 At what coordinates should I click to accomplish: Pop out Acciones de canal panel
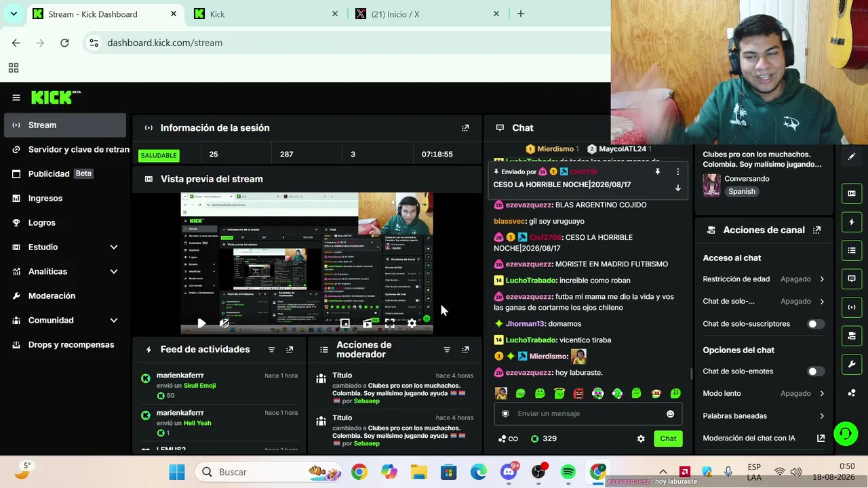[x=816, y=230]
